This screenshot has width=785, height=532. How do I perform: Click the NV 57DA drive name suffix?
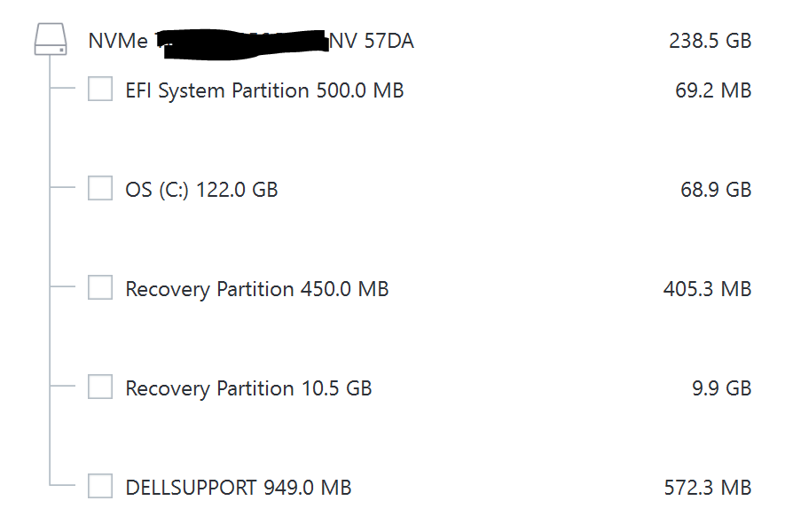[x=372, y=41]
